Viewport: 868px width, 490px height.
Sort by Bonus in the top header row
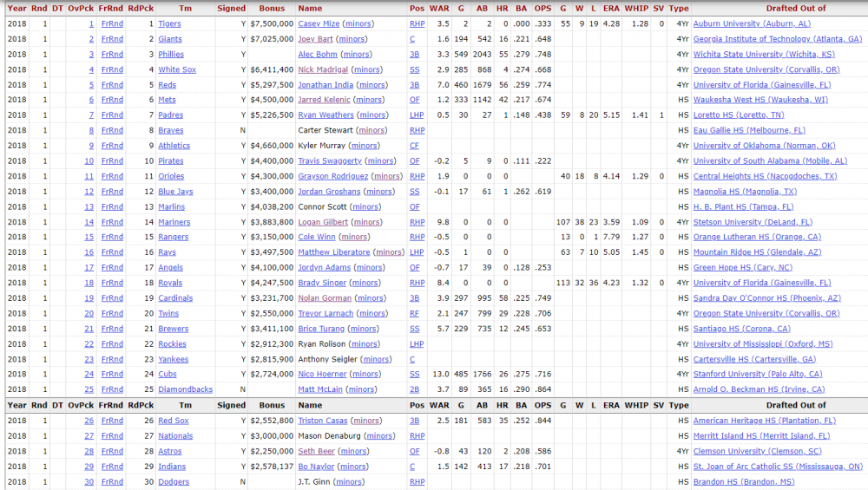pos(271,8)
